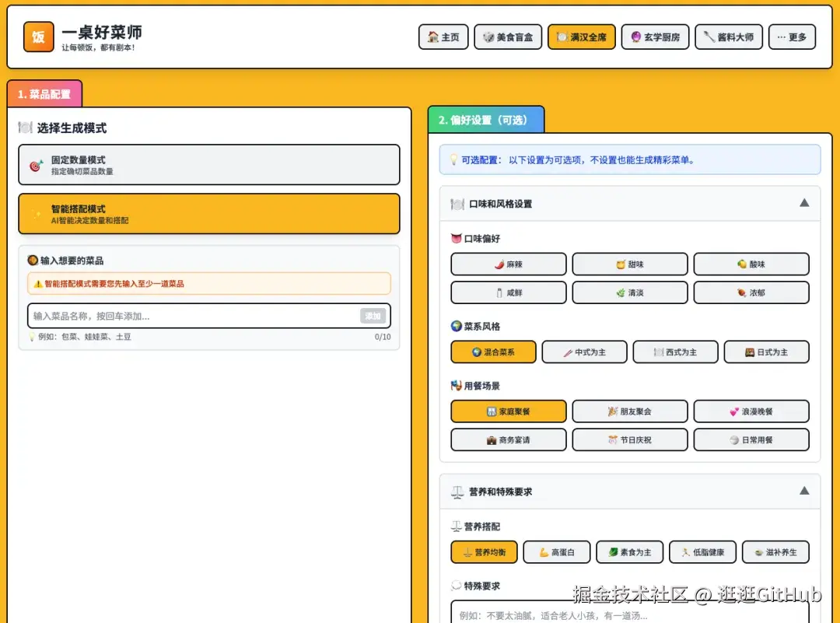Open the 美食盲盒 tab
This screenshot has width=840, height=623.
coord(508,37)
